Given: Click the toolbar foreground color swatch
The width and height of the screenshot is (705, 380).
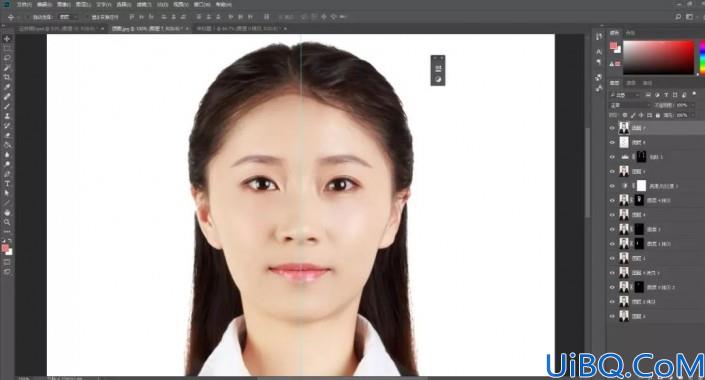Looking at the screenshot, I should pyautogui.click(x=5, y=248).
